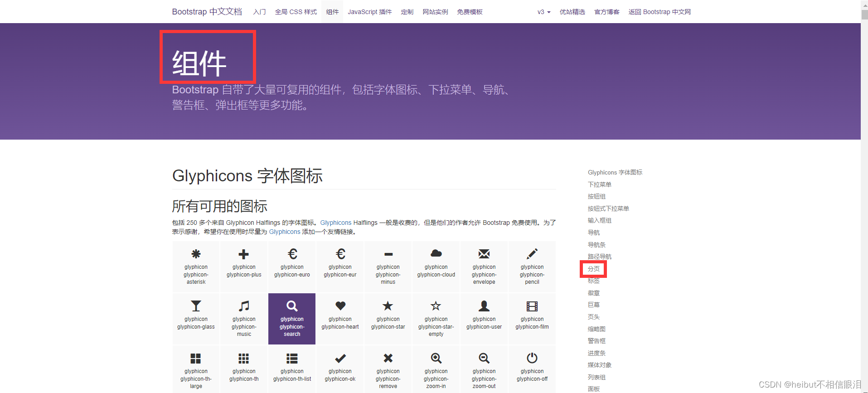Choose the glyphicon-off power icon
Screen dimensions: 868x393
click(x=532, y=358)
